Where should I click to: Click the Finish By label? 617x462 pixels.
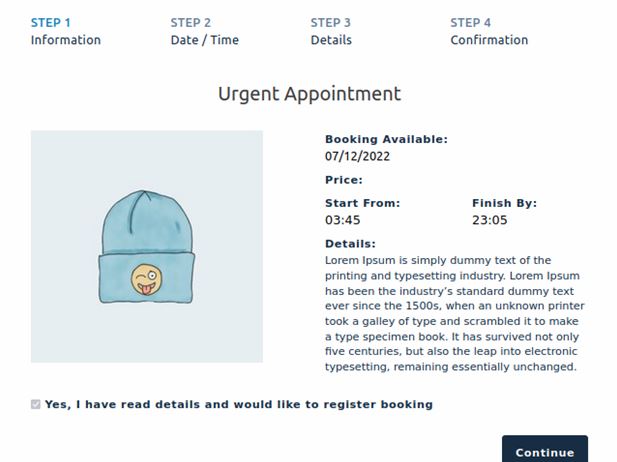(504, 203)
